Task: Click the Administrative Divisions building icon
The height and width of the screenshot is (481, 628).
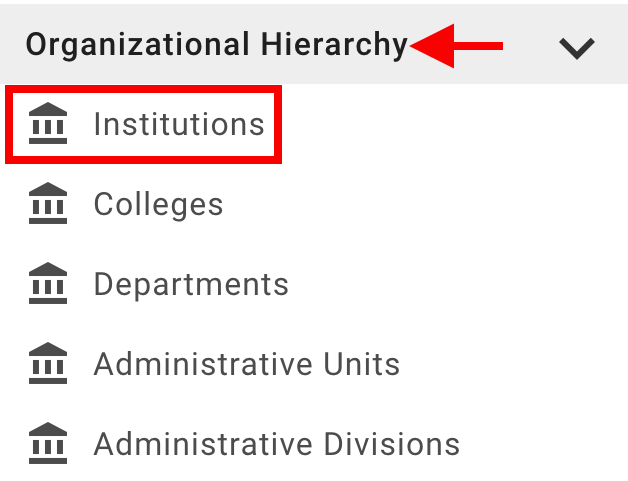Action: coord(48,443)
